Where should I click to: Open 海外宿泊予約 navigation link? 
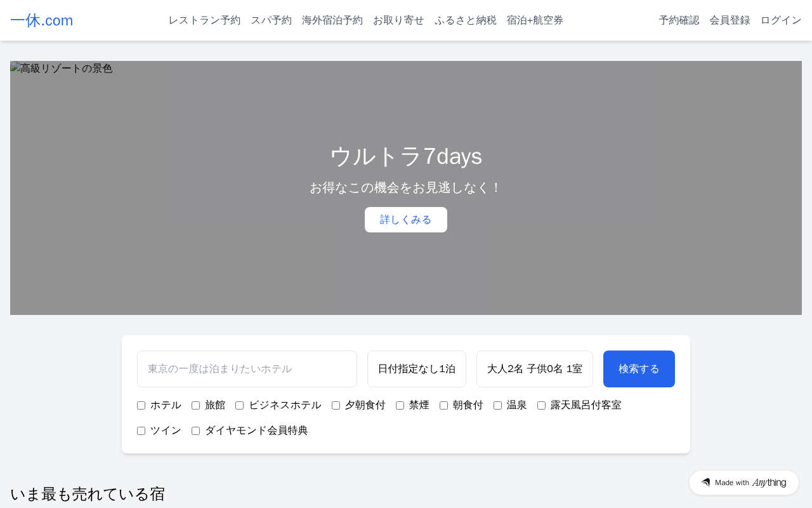(332, 20)
